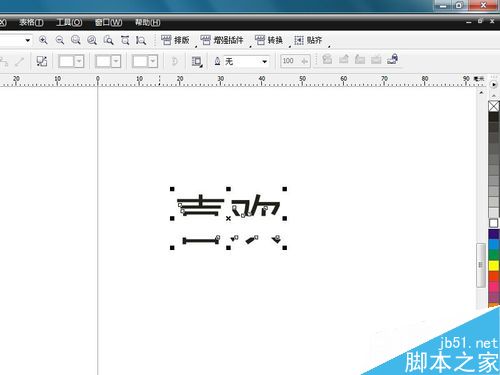The height and width of the screenshot is (375, 500).
Task: Open the 帮助(H) menu
Action: coord(147,22)
